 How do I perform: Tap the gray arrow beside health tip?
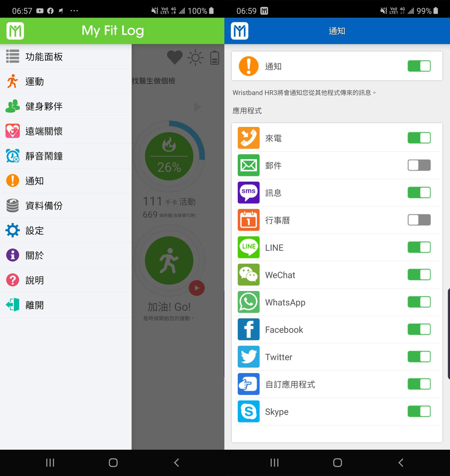[x=197, y=107]
